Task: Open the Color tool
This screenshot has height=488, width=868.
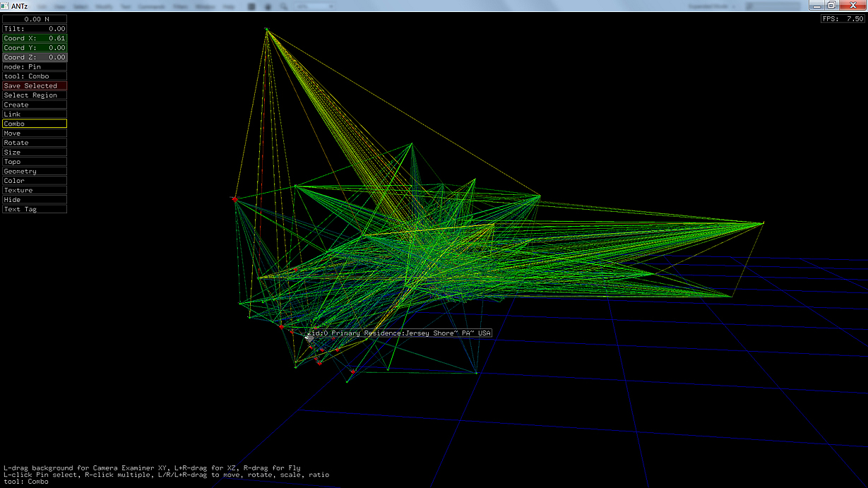Action: 35,181
